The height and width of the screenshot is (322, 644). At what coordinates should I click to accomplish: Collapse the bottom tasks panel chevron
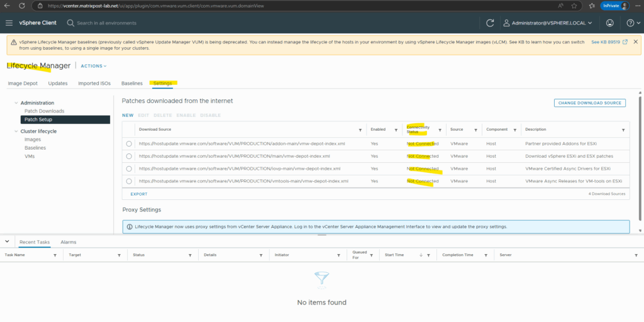[x=7, y=241]
